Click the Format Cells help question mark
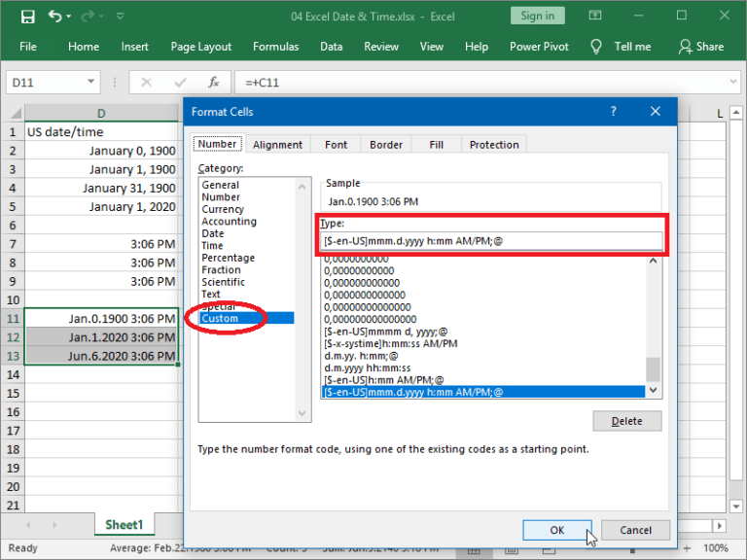Screen dimensions: 747x560 pos(613,112)
